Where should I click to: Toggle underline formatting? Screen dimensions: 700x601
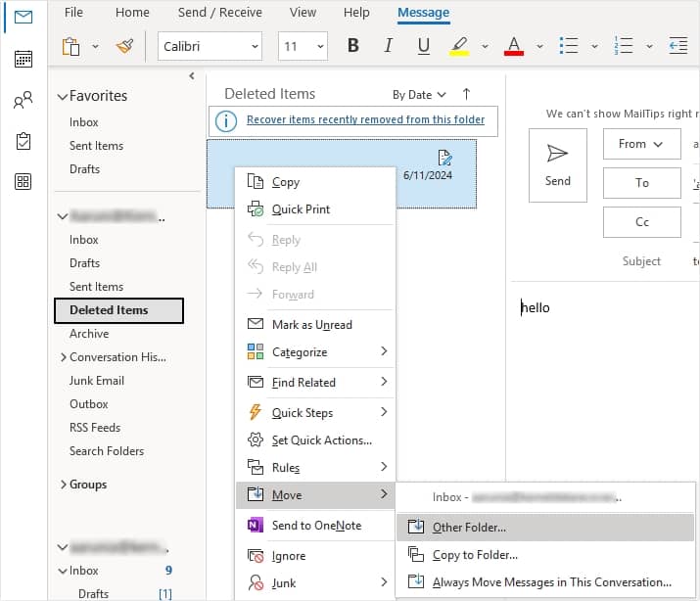click(x=424, y=45)
